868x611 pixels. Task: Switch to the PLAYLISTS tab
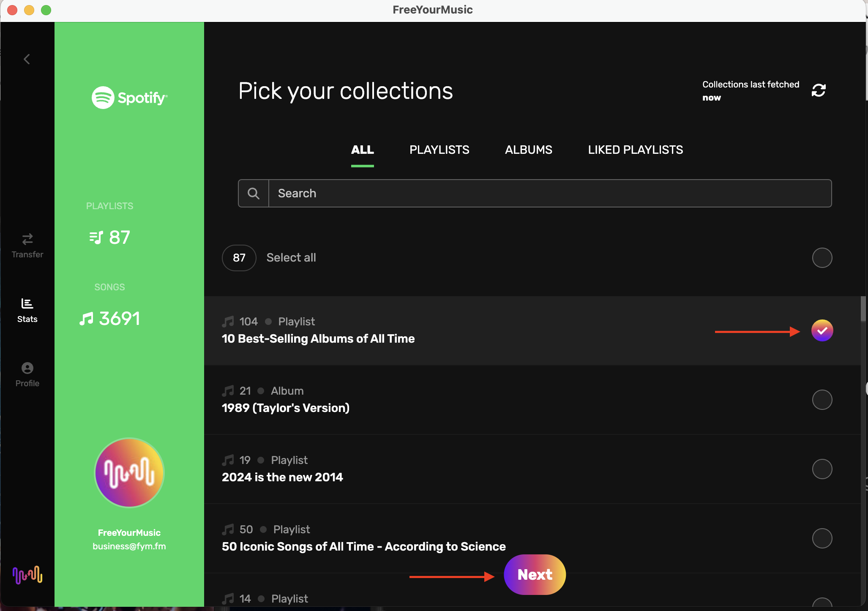tap(439, 150)
